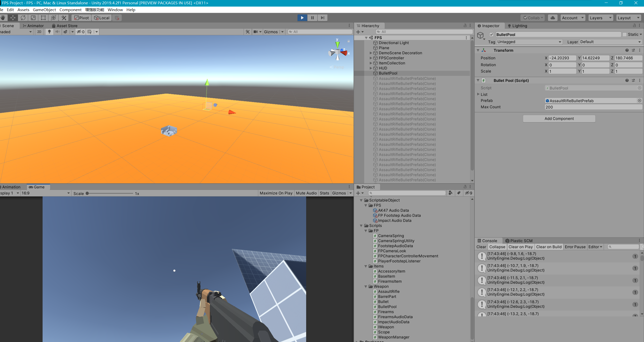Click the Add Component button

(559, 119)
